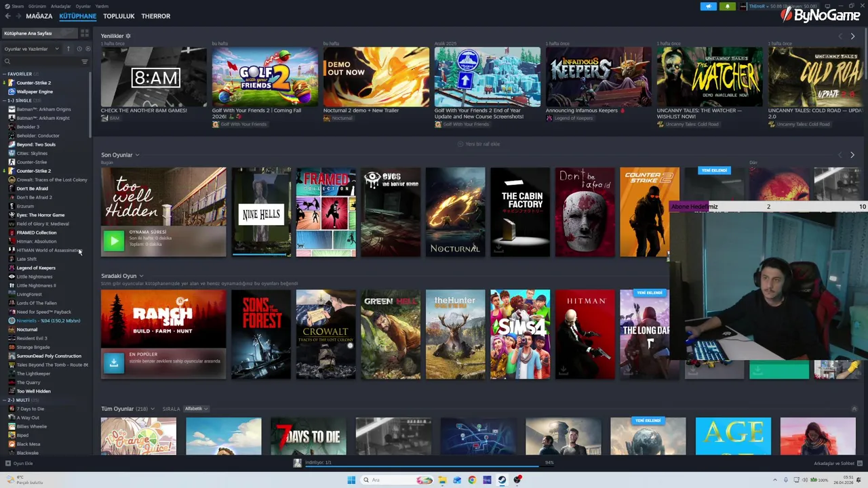Switch to the KÜTÜPHANE tab
Viewport: 868px width, 488px height.
pos(77,16)
